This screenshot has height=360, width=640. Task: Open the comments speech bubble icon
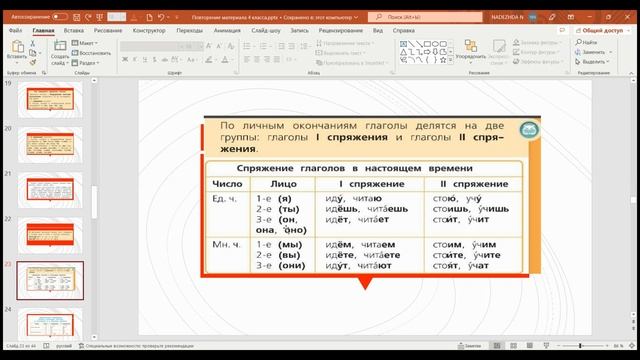(x=562, y=31)
